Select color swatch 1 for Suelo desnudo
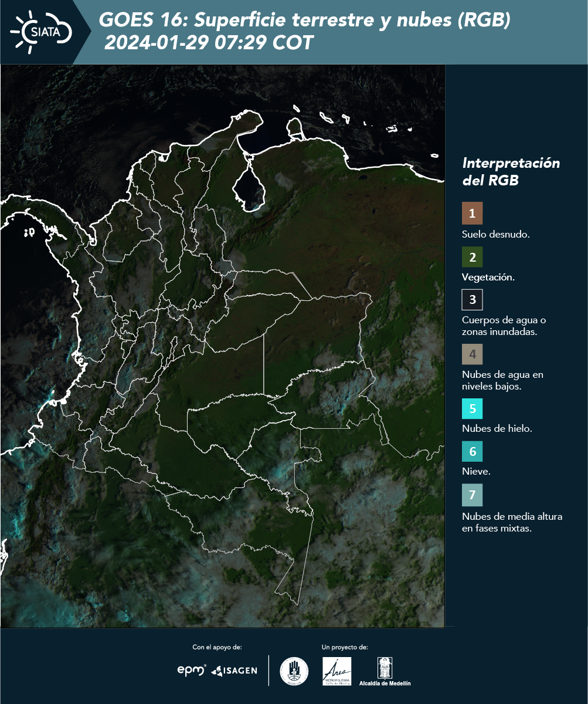 tap(472, 214)
